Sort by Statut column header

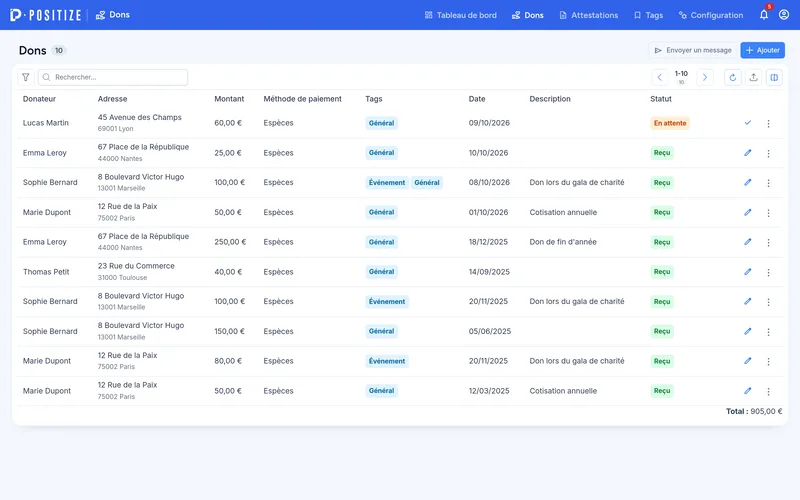click(x=661, y=99)
